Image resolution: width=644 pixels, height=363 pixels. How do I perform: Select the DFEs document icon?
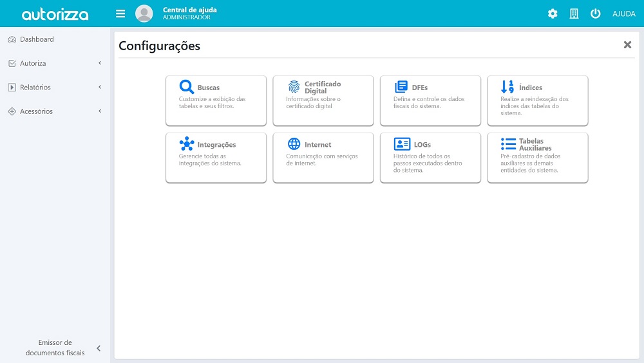coord(401,87)
